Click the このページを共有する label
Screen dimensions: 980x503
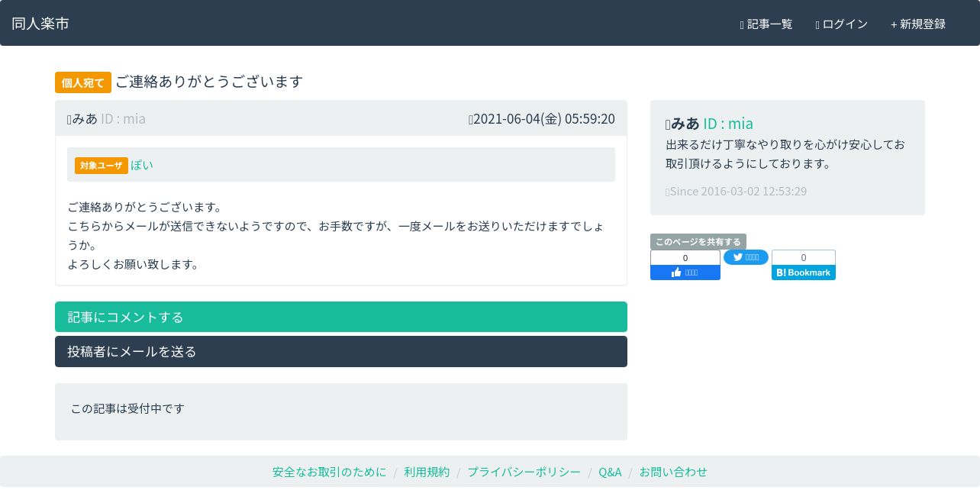coord(698,241)
